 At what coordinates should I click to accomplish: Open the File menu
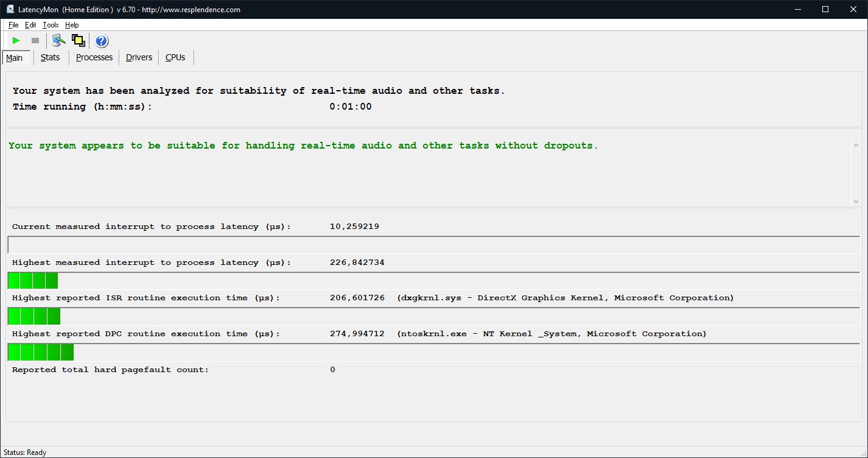coord(13,25)
